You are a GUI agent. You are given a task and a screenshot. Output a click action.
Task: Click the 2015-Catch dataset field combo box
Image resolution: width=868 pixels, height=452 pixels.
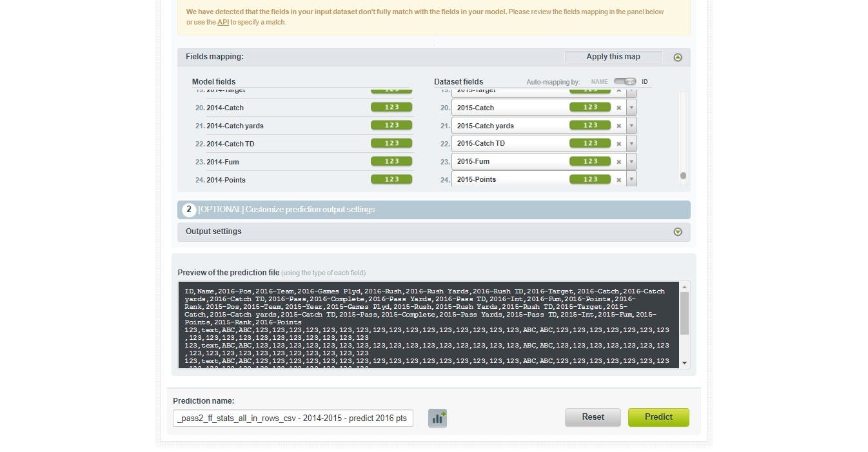click(544, 108)
